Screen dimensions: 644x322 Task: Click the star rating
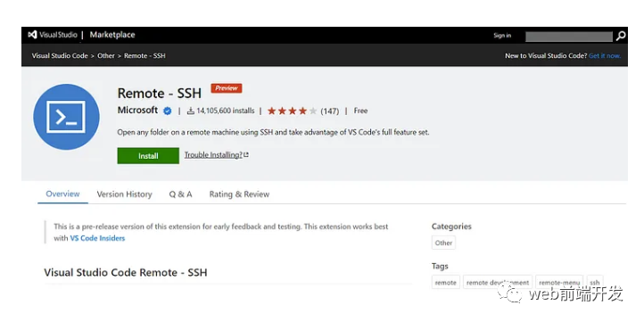point(292,111)
